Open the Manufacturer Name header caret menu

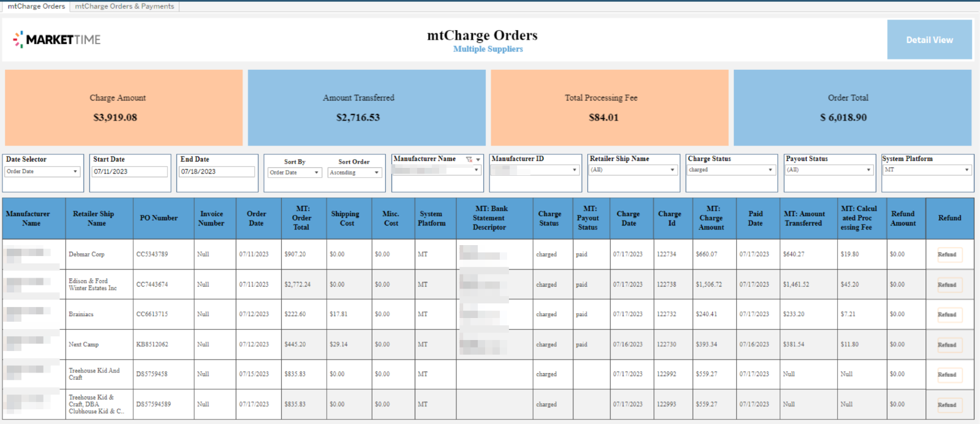(x=478, y=159)
